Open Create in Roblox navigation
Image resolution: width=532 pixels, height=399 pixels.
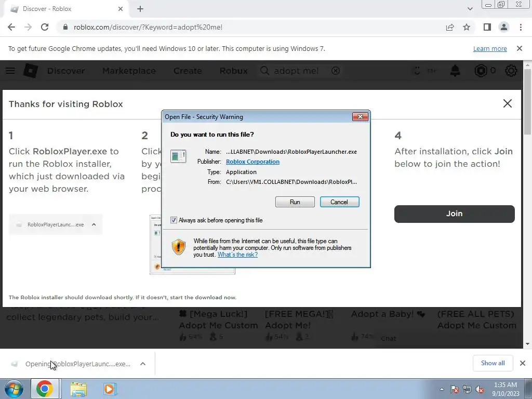[x=188, y=71]
